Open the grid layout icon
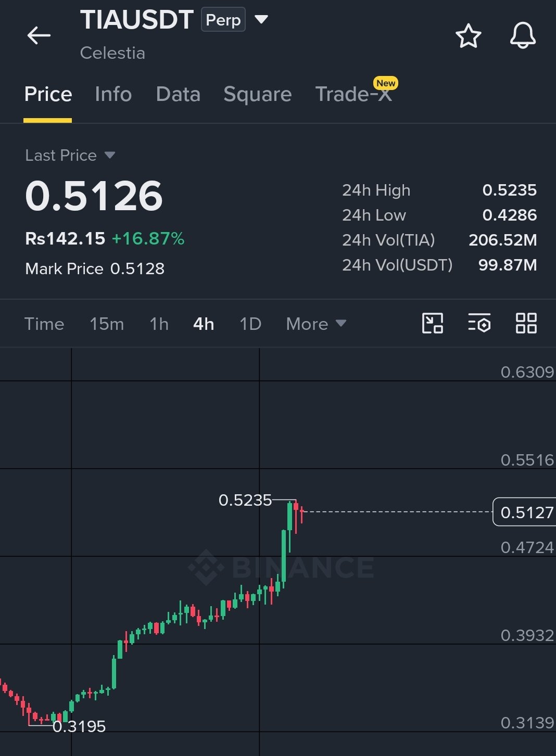Screen dimensions: 556x756 tap(526, 323)
